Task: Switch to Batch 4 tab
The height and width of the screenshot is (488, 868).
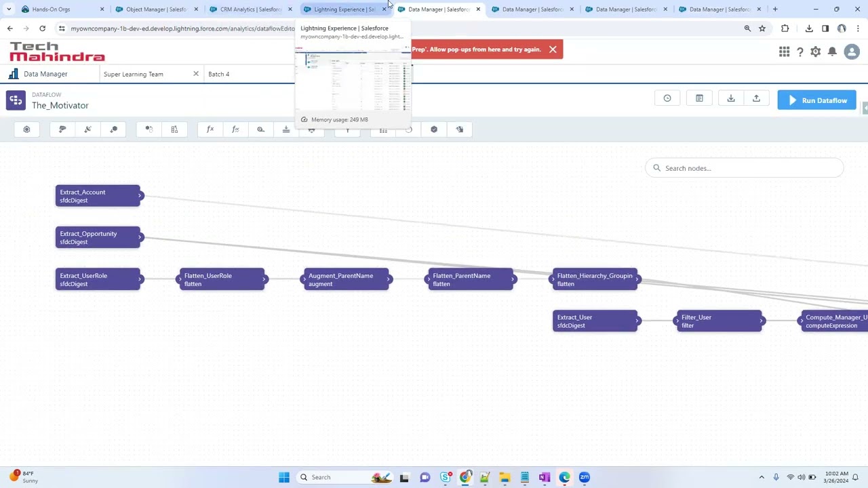Action: pos(218,74)
